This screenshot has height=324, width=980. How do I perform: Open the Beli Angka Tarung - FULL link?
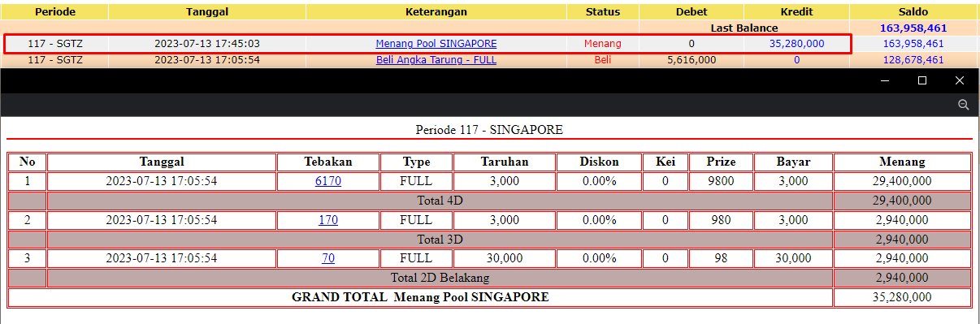(436, 60)
